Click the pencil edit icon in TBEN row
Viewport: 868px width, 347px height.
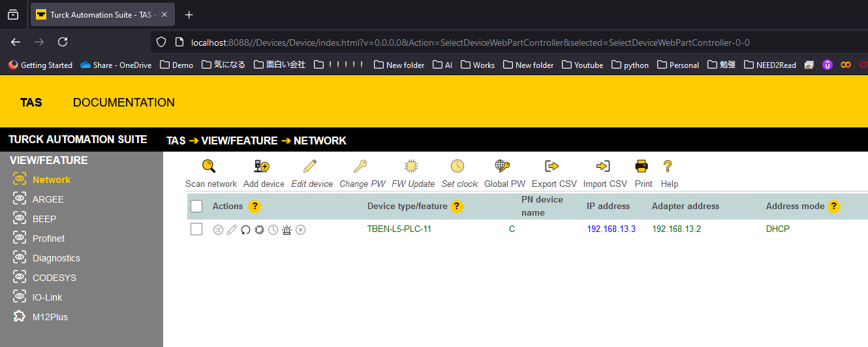pyautogui.click(x=232, y=229)
